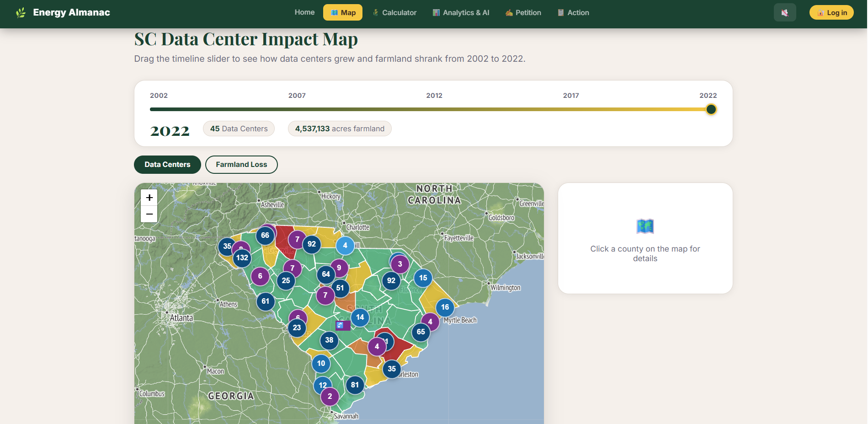Viewport: 868px width, 424px height.
Task: Click the 'Click a county' details message
Action: point(645,253)
